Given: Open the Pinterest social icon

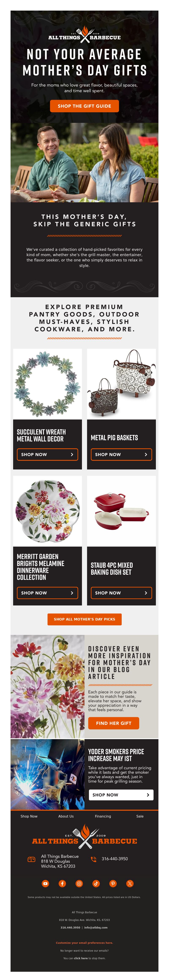Looking at the screenshot, I should (113, 884).
